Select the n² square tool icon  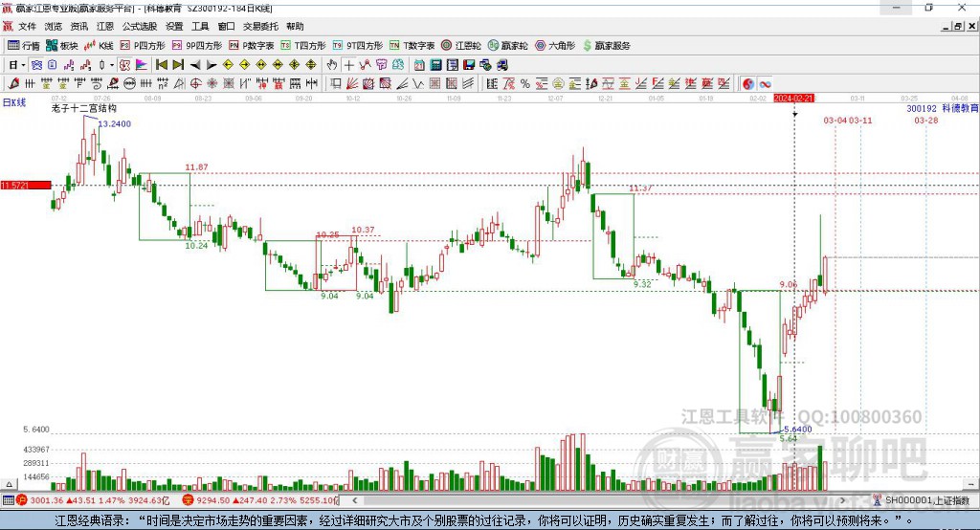point(163,84)
